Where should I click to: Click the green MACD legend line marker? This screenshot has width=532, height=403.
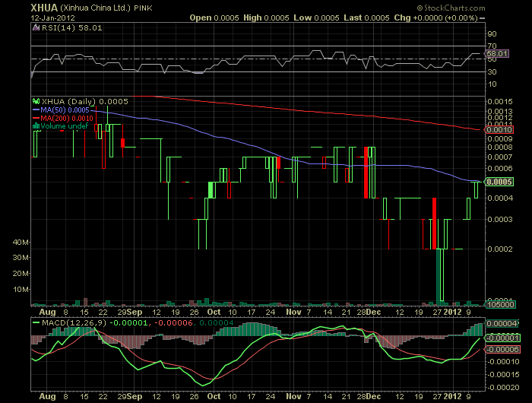pos(36,322)
